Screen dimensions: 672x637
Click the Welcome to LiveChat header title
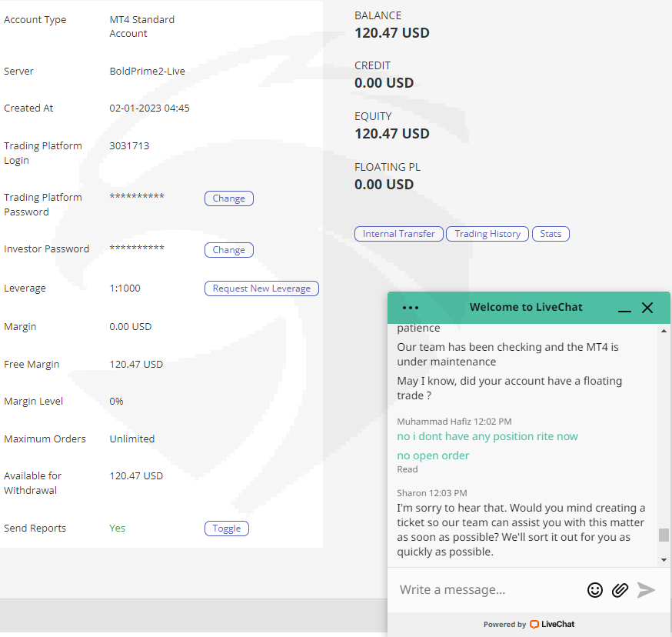pos(526,307)
